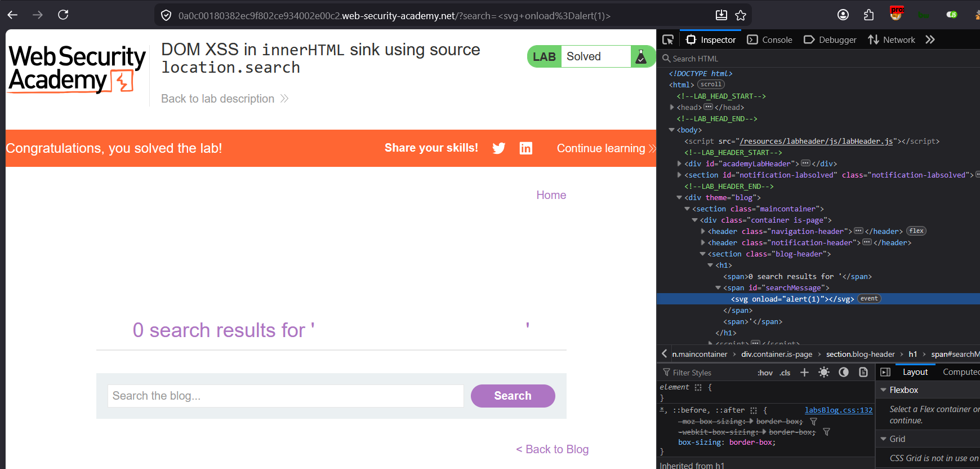Open the Layout sidebar tab
This screenshot has height=469, width=980.
[915, 372]
